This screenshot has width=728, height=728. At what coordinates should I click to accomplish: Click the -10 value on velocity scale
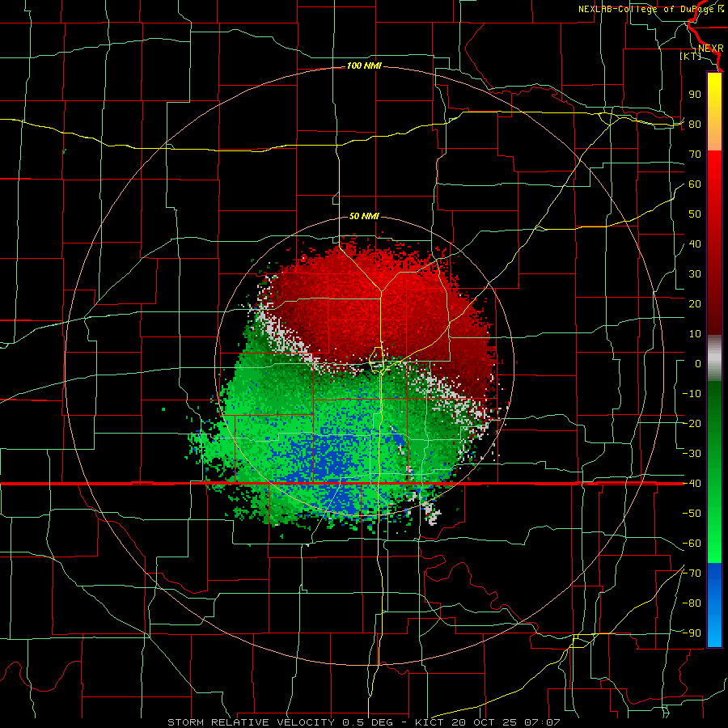(x=692, y=394)
